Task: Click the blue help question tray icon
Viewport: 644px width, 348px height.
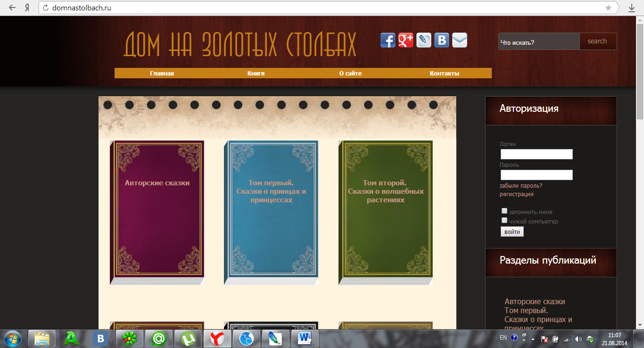Action: 514,338
